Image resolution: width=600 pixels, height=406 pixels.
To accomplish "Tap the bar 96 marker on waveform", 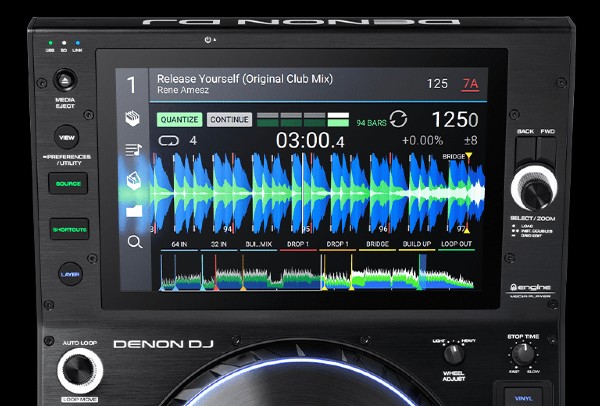I will (383, 229).
